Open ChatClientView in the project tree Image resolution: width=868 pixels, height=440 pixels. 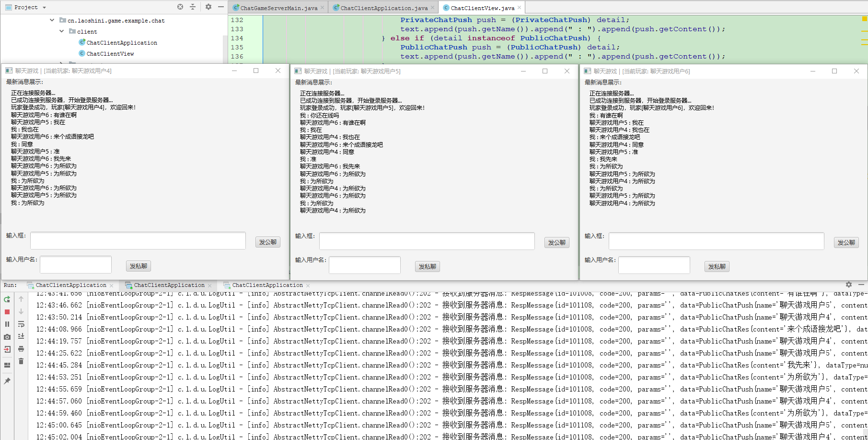pyautogui.click(x=110, y=54)
